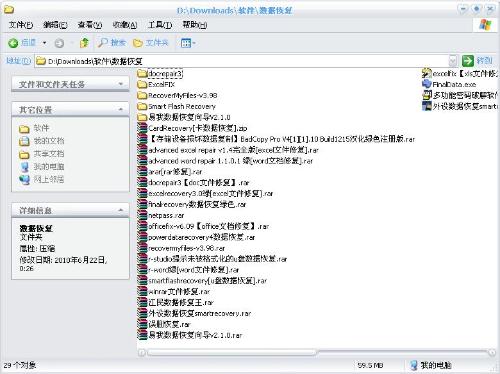Open 我的文档 link in sidebar
The height and width of the screenshot is (374, 500).
tap(42, 141)
